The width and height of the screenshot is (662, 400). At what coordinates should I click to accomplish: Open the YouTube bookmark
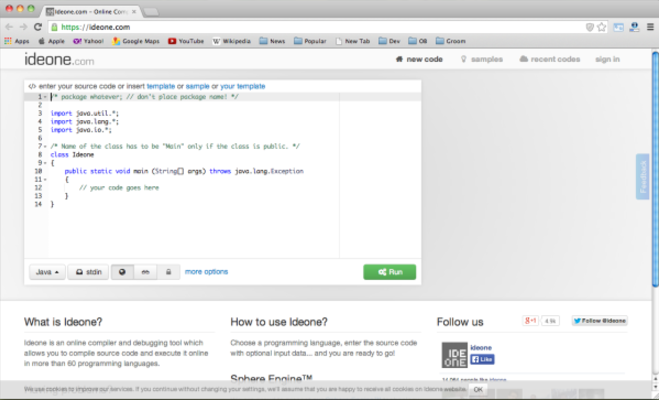(x=186, y=41)
